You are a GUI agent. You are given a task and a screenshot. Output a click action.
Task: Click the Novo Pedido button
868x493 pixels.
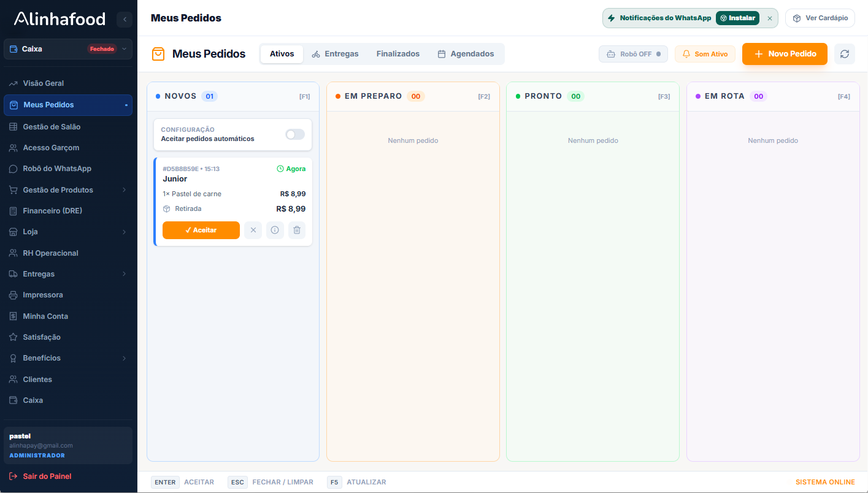click(x=785, y=54)
